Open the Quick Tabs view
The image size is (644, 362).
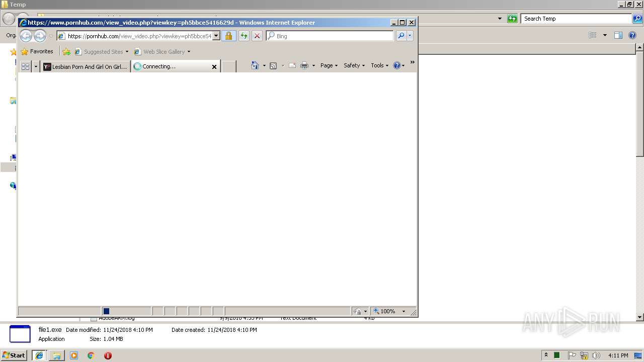[25, 66]
